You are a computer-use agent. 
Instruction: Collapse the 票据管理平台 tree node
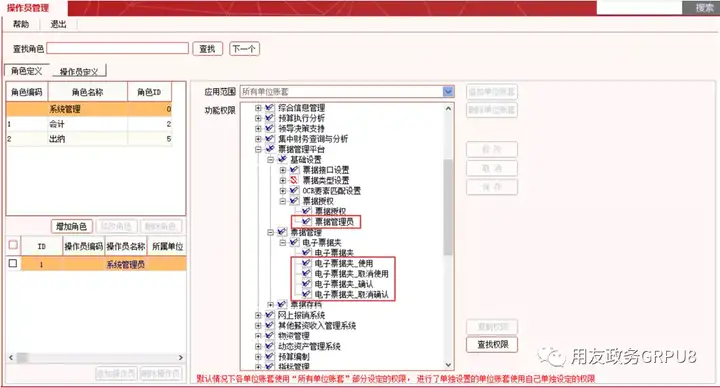pos(258,149)
